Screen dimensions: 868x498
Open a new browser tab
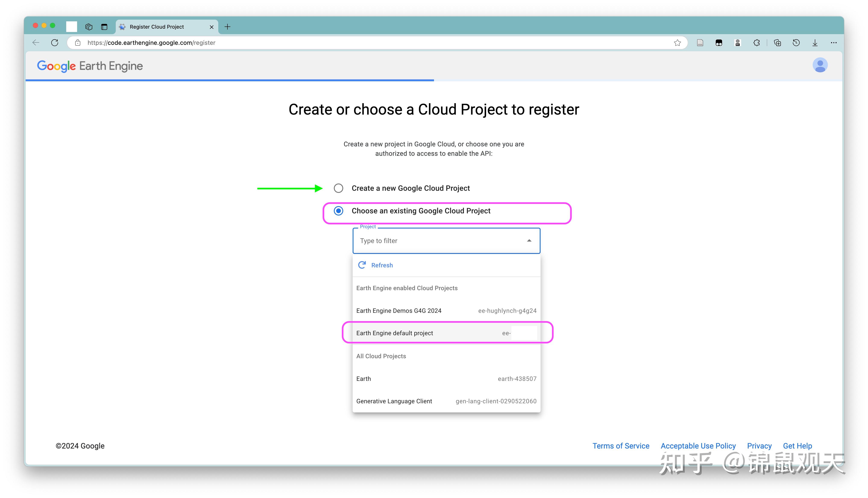click(x=228, y=27)
